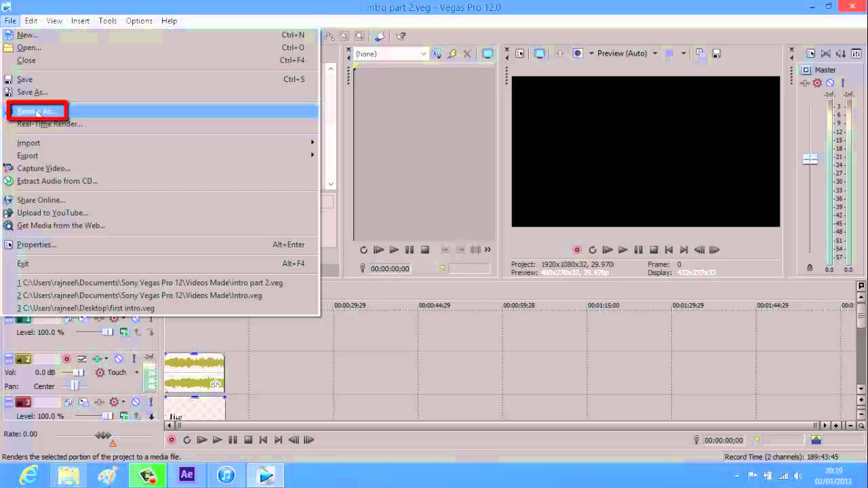
Task: Choose Capture Video... menu entry
Action: (x=43, y=169)
